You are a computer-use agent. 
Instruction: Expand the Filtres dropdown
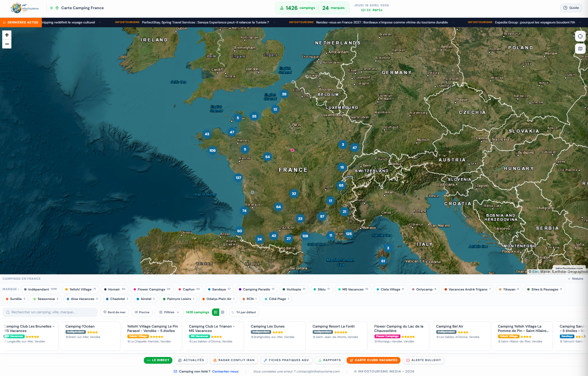tap(169, 312)
